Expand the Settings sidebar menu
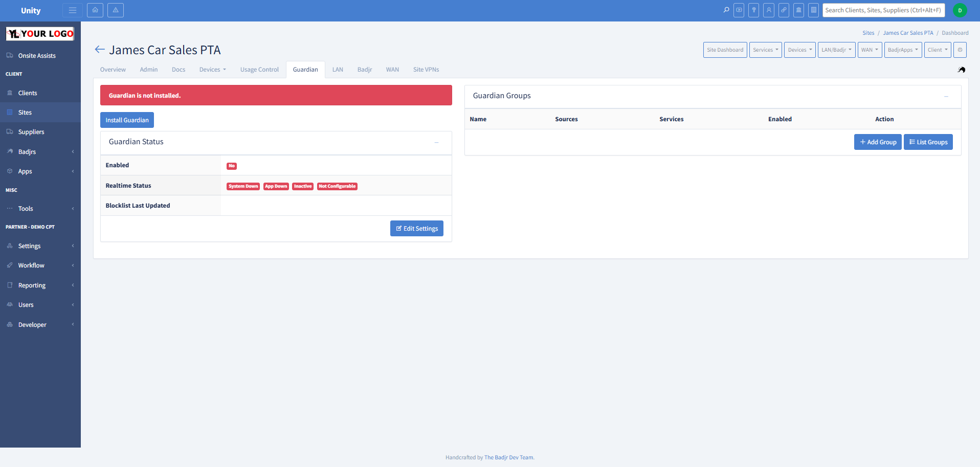This screenshot has height=467, width=980. pos(40,246)
